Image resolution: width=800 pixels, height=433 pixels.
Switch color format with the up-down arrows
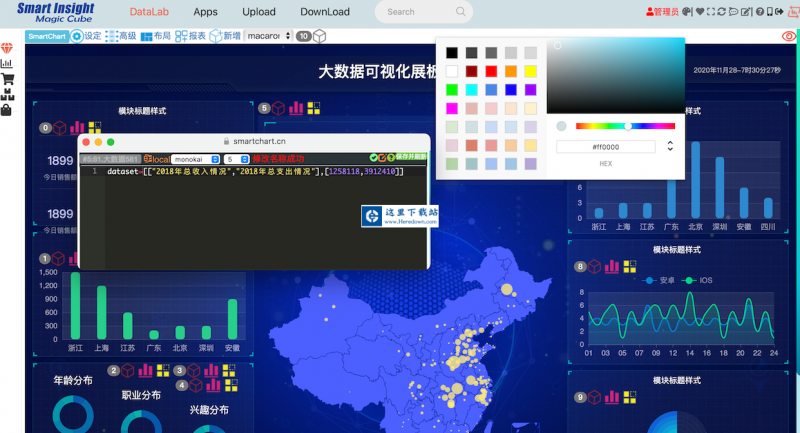click(670, 146)
